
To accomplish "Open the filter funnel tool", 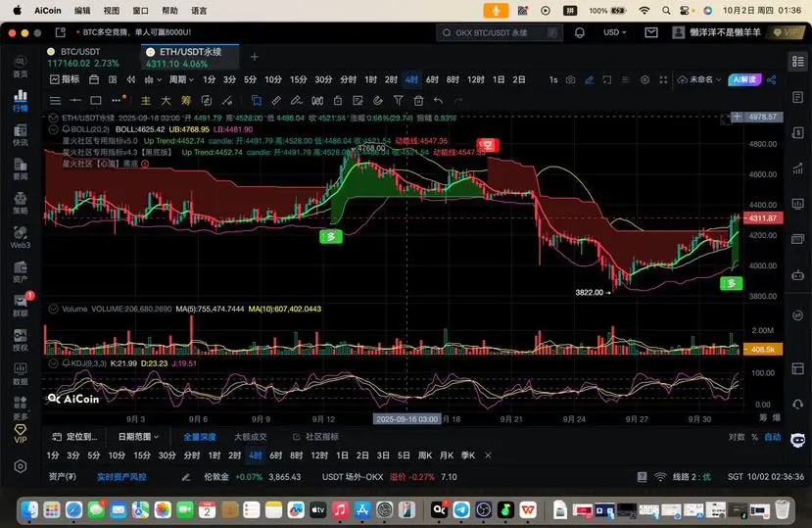I will click(399, 101).
